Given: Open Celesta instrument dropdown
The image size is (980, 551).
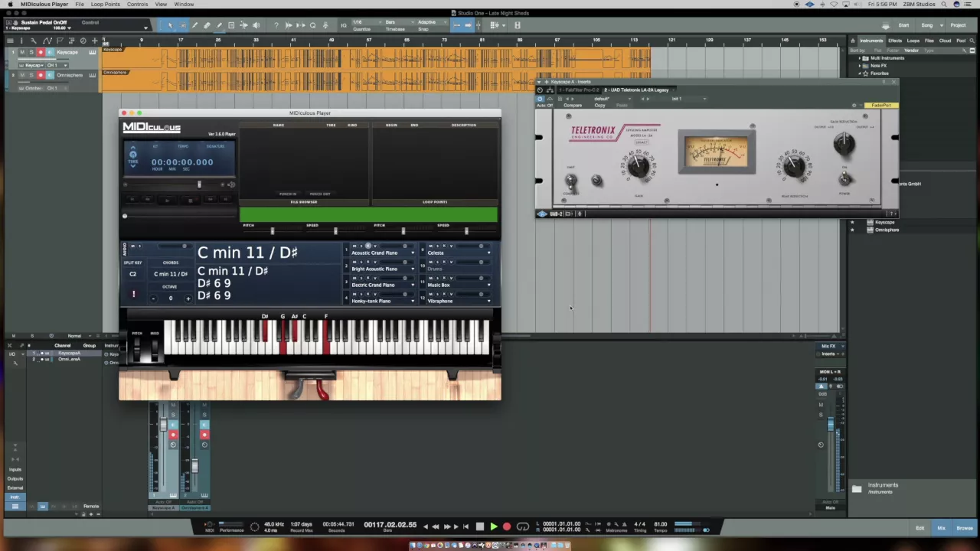Looking at the screenshot, I should (x=488, y=253).
